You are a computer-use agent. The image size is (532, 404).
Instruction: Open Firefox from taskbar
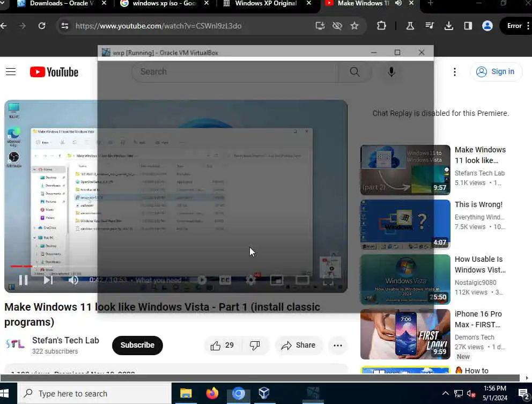[x=212, y=393]
